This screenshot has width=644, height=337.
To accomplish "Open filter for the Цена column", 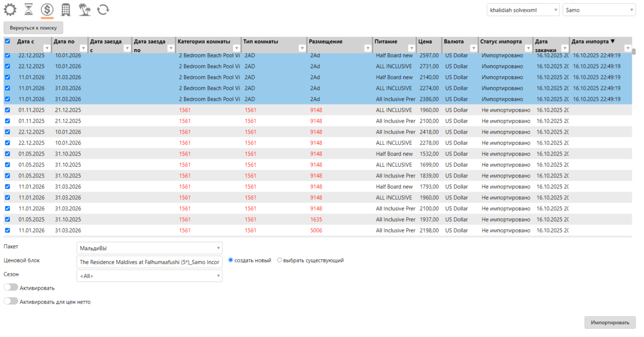I will pos(436,48).
